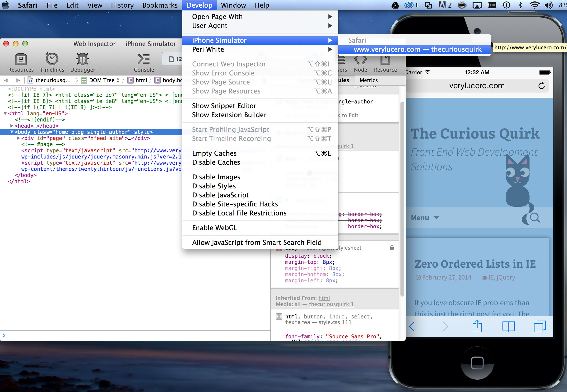This screenshot has width=567, height=392.
Task: Tap the iPhone Safari share icon
Action: (477, 326)
